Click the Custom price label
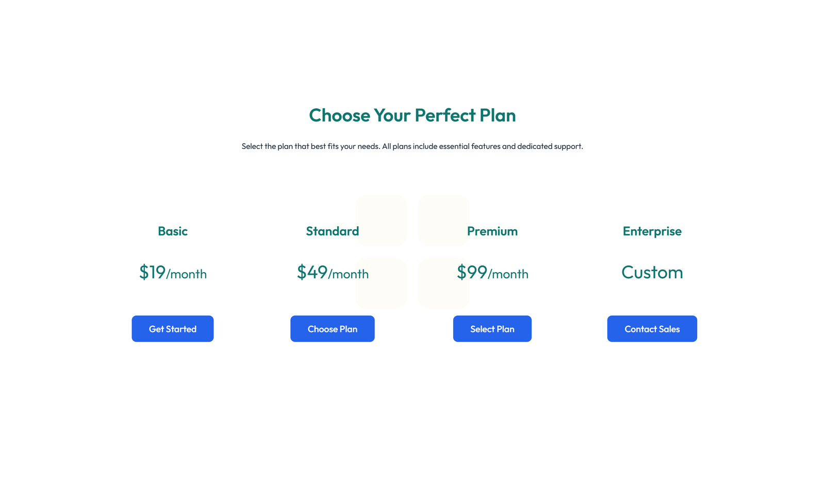Image resolution: width=825 pixels, height=504 pixels. pyautogui.click(x=652, y=272)
